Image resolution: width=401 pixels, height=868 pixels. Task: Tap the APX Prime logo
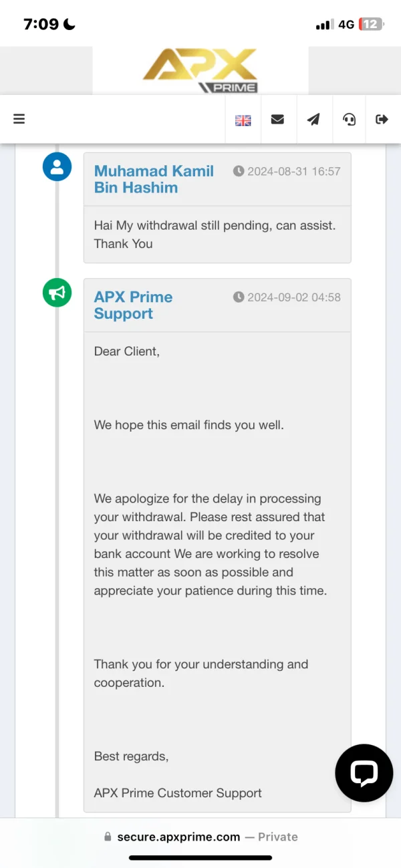[200, 70]
